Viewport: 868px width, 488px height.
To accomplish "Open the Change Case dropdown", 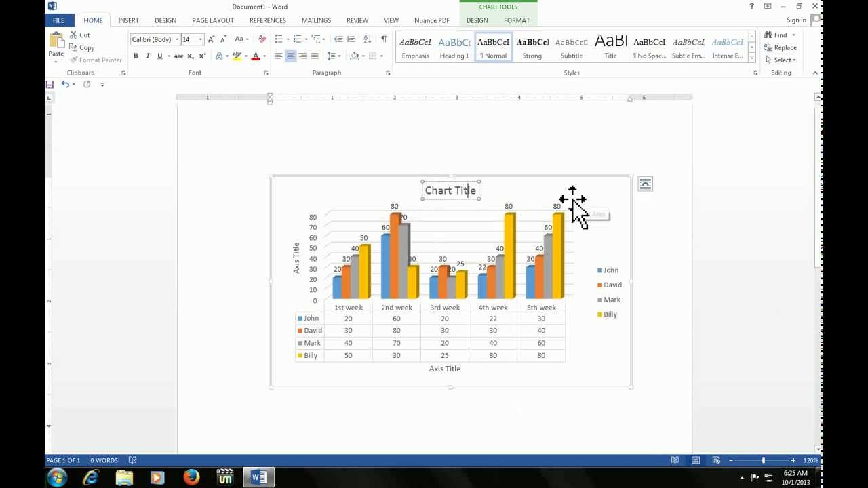I will (241, 39).
